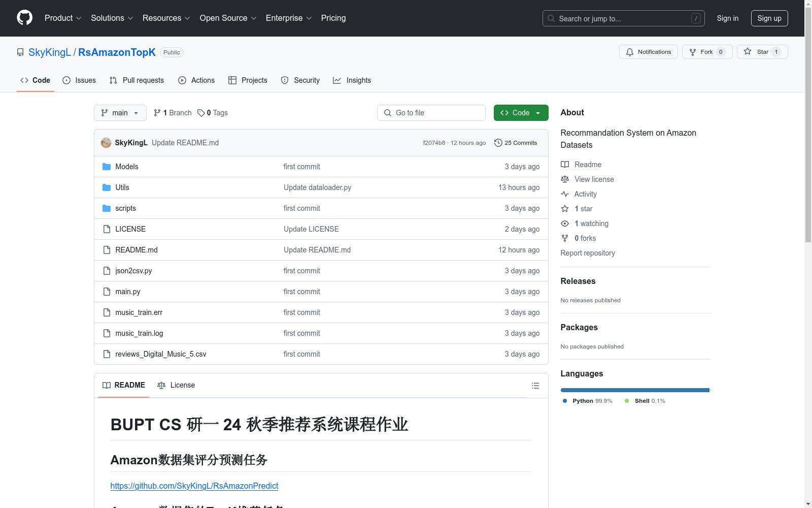Open music_train.err file

point(139,312)
